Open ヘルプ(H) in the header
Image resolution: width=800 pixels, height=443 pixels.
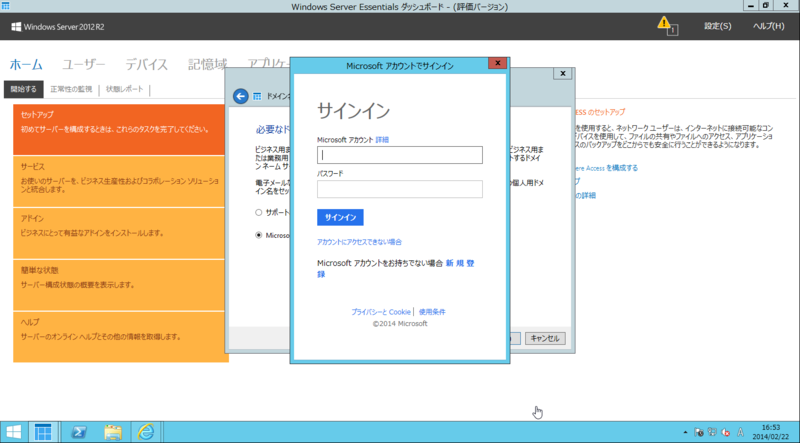click(768, 26)
